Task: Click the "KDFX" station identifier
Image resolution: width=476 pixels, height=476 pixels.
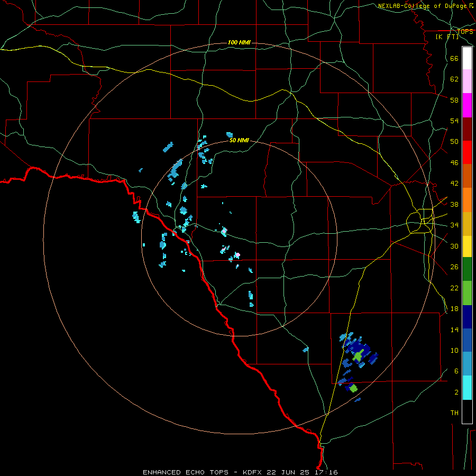Action: [253, 472]
